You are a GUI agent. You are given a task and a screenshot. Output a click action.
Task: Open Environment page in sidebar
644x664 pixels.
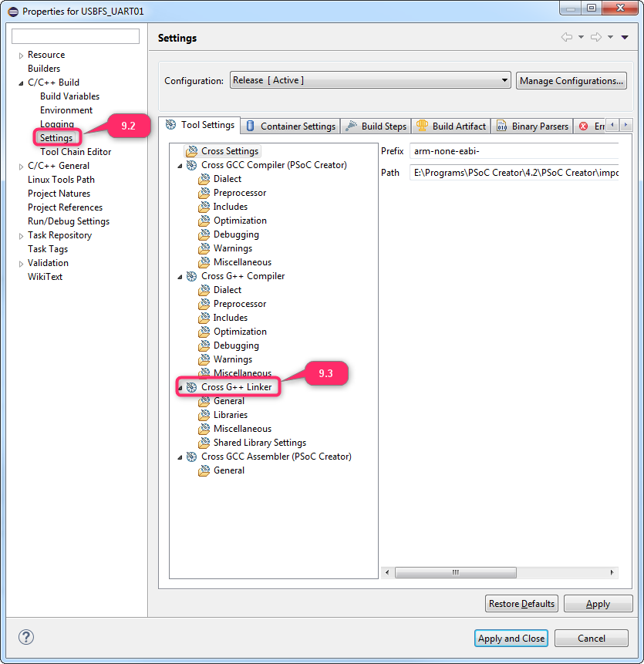(x=66, y=110)
